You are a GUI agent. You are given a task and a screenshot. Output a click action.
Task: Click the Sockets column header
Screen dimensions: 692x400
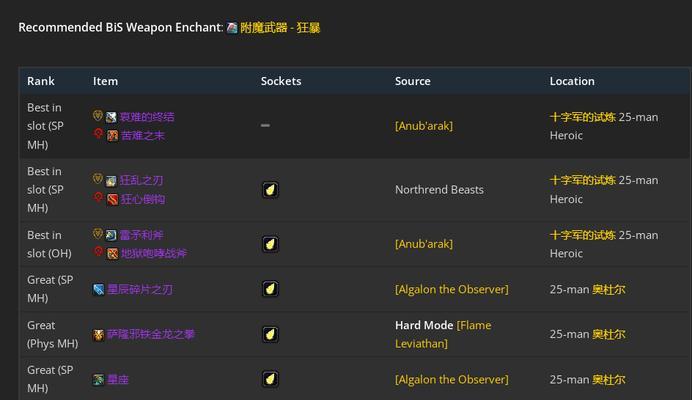(281, 81)
